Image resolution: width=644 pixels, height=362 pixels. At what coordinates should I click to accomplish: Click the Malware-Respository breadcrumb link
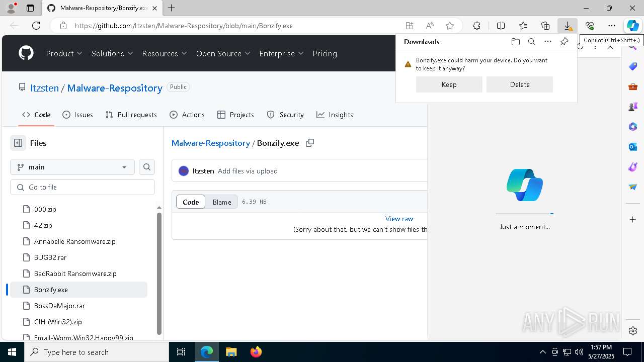coord(211,143)
